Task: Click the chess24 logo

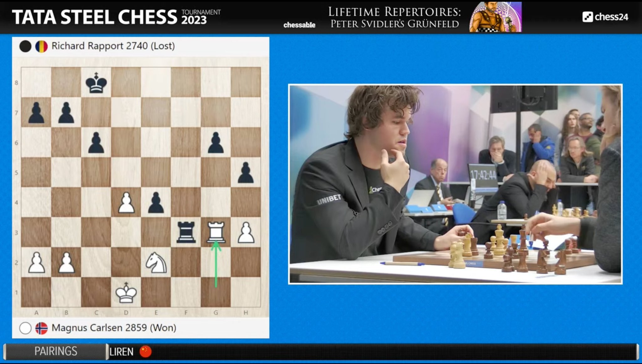Action: pyautogui.click(x=605, y=17)
